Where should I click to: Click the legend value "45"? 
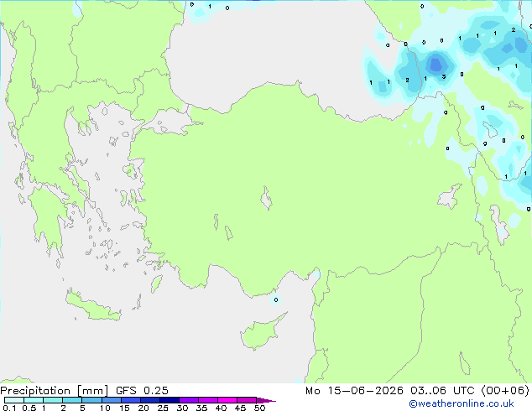pos(240,408)
